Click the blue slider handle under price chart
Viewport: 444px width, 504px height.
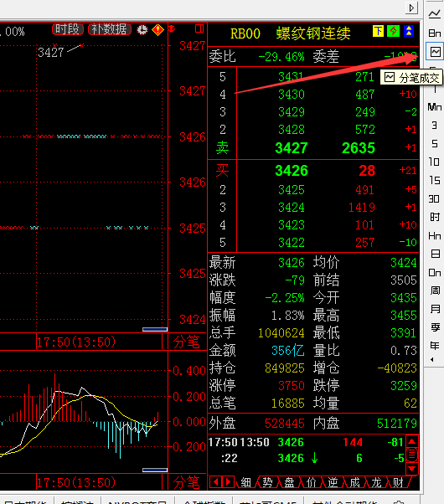(x=155, y=329)
